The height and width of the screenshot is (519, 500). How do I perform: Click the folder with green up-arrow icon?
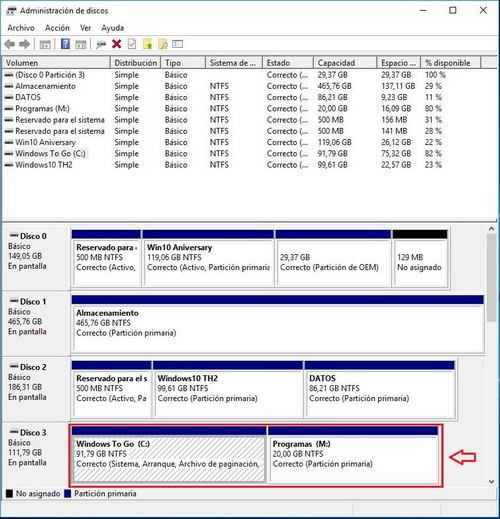[147, 44]
